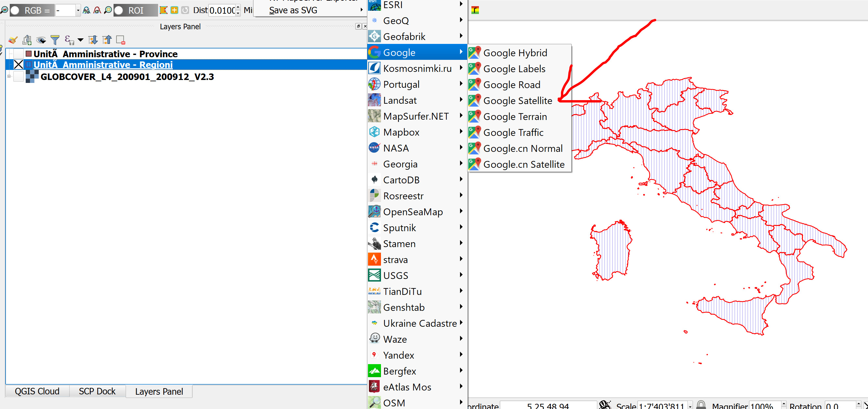Click the Rotation value field
868x409 pixels.
[x=840, y=406]
